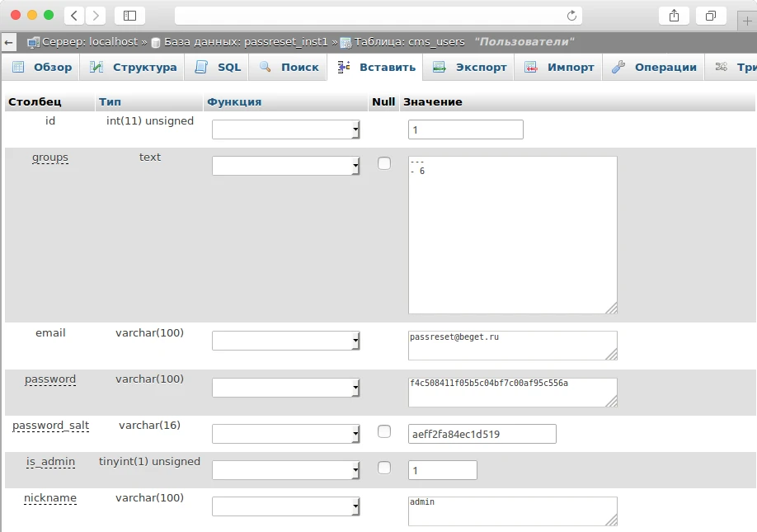Open a new browser tab with plus icon
Image resolution: width=757 pixels, height=532 pixels.
pos(749,21)
